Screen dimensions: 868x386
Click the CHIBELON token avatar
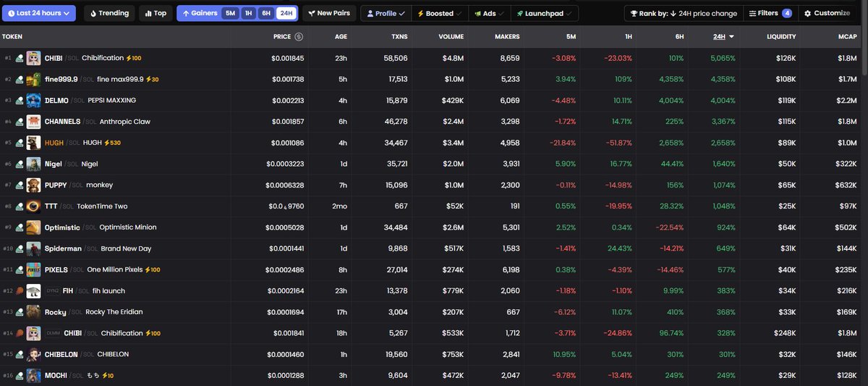point(33,354)
